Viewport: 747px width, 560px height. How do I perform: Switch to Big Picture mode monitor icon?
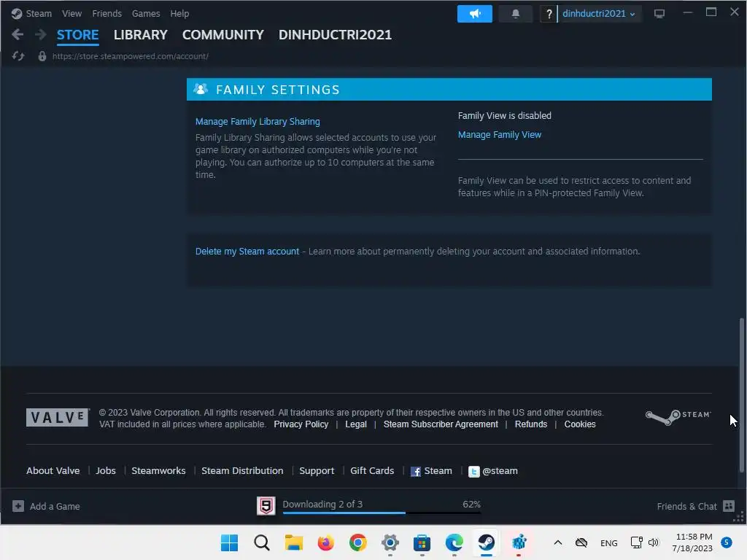click(659, 14)
